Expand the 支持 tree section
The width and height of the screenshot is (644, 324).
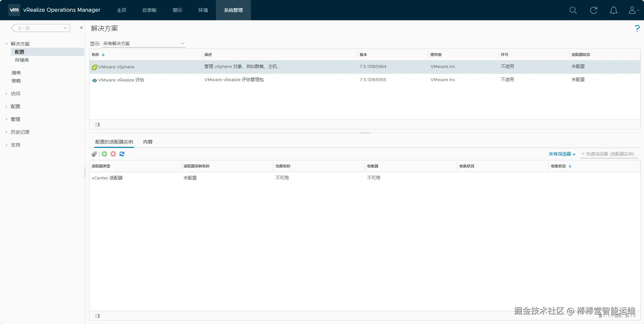click(x=6, y=145)
